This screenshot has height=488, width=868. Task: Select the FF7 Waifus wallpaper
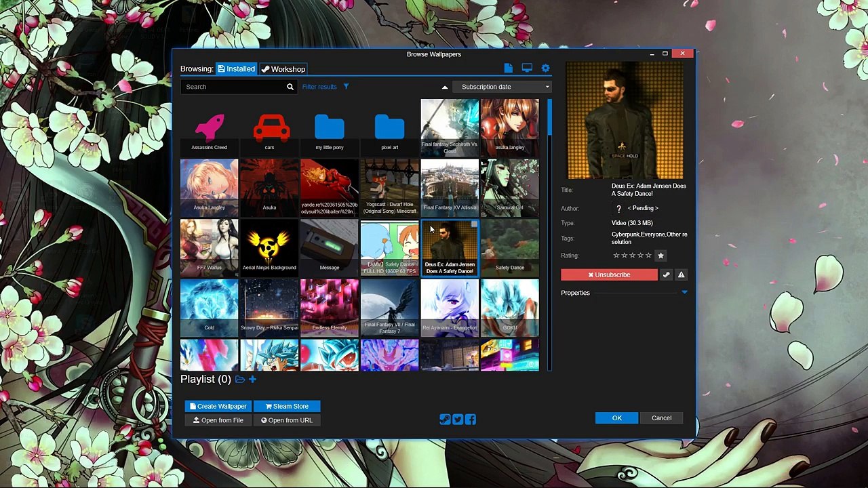[209, 248]
